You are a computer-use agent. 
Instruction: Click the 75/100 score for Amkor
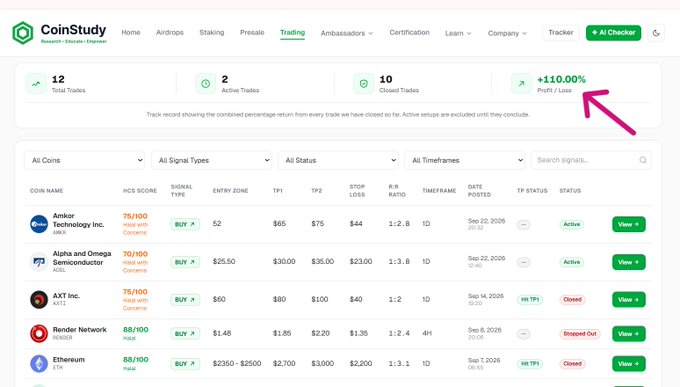point(135,216)
